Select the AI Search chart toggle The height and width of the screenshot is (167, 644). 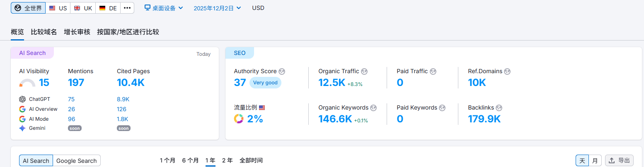[x=36, y=161]
